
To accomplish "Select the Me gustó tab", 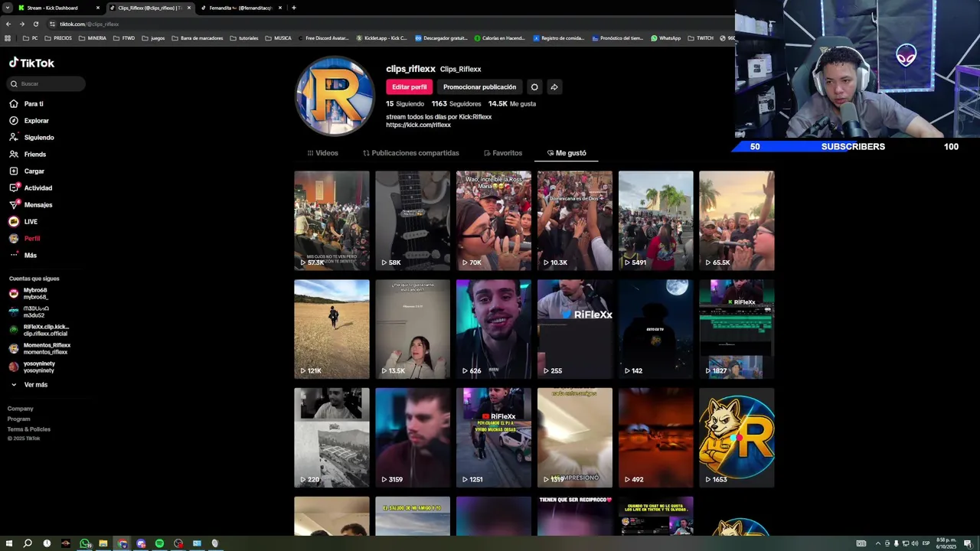I will pyautogui.click(x=567, y=153).
